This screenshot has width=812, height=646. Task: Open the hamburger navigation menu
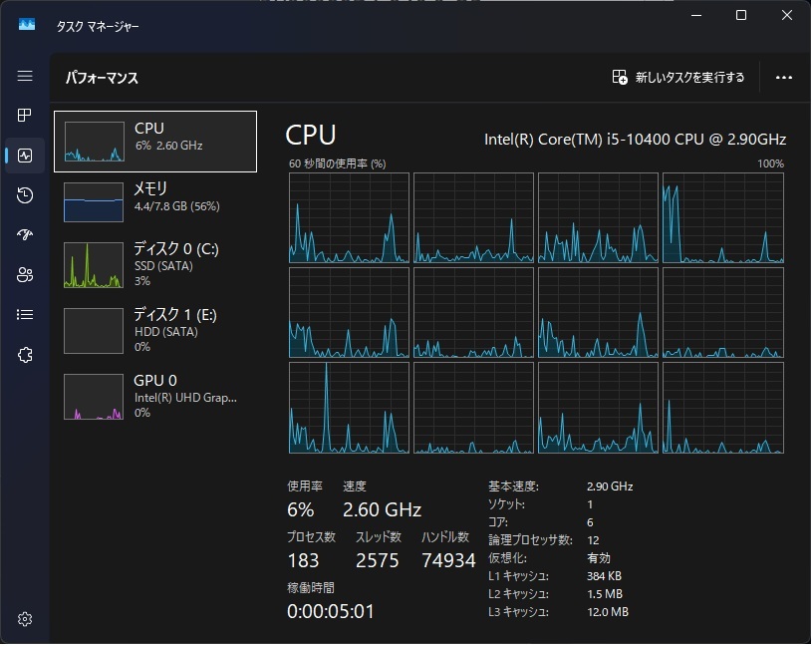point(25,77)
